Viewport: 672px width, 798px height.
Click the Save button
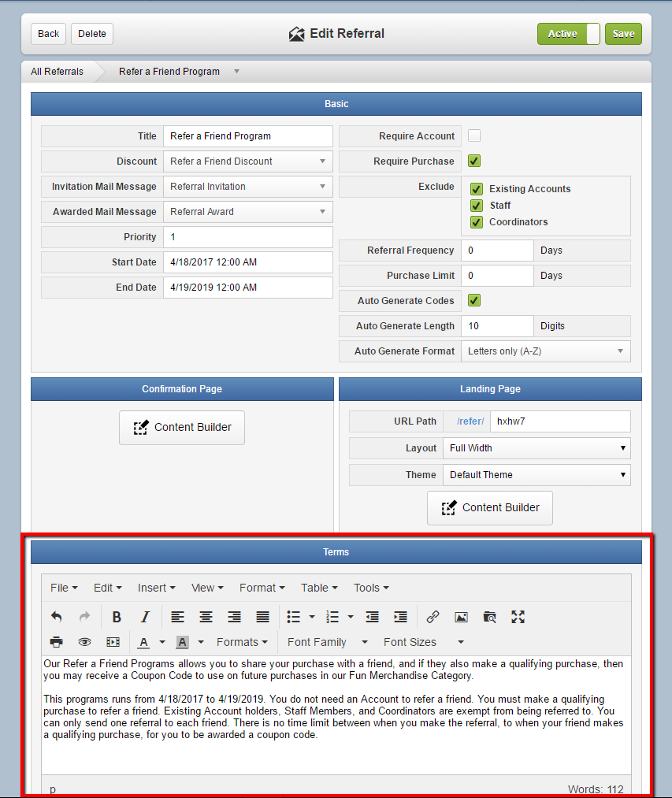point(623,34)
